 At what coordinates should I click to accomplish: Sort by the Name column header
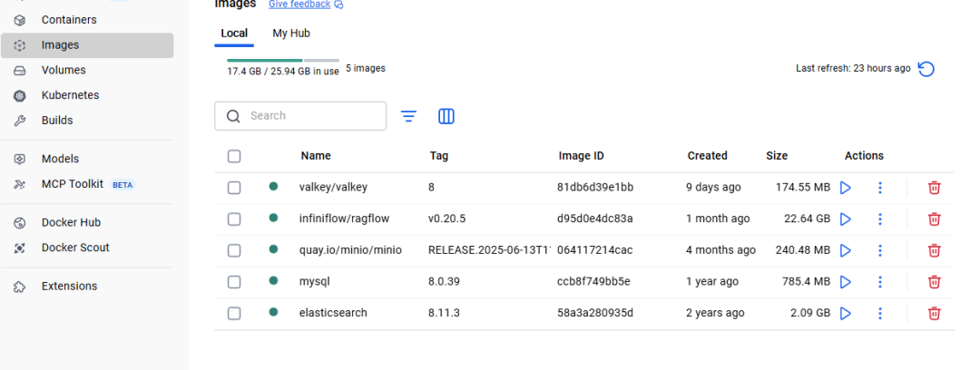316,156
